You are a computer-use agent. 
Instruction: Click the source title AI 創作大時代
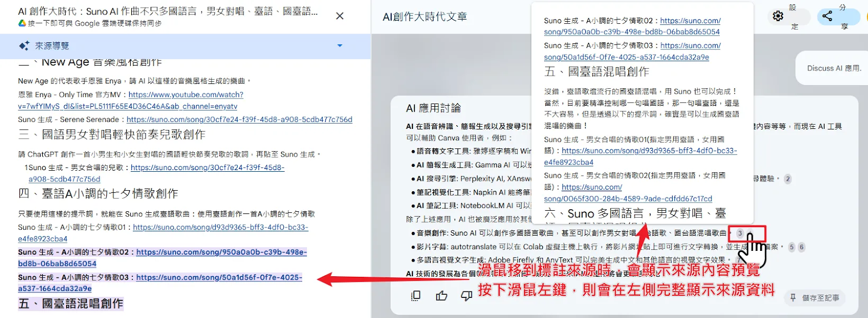point(168,11)
